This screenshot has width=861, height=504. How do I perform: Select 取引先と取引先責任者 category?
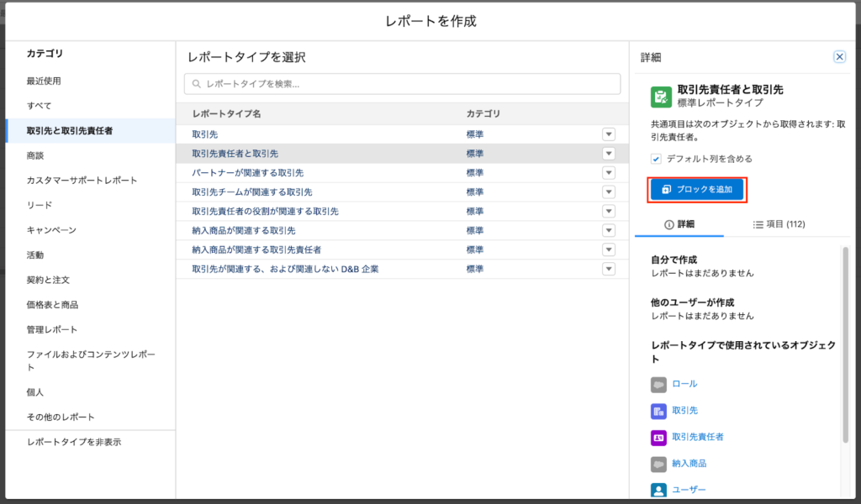(x=90, y=130)
